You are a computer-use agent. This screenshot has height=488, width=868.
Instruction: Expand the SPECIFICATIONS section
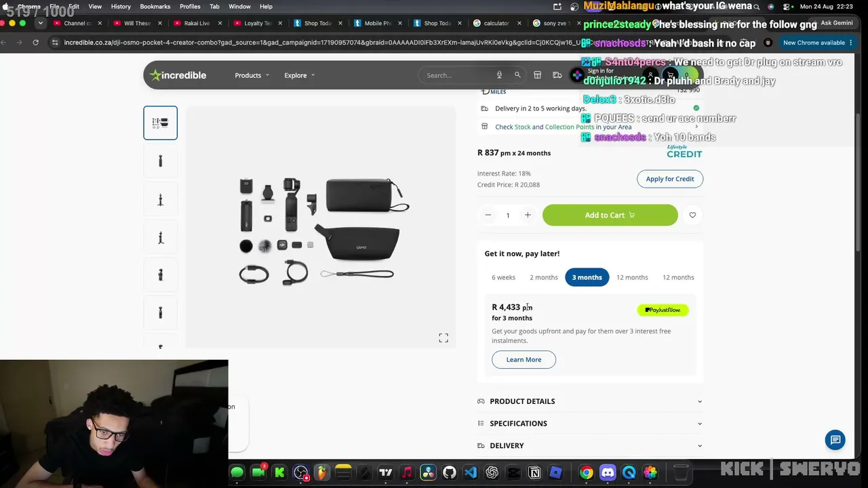(x=590, y=424)
